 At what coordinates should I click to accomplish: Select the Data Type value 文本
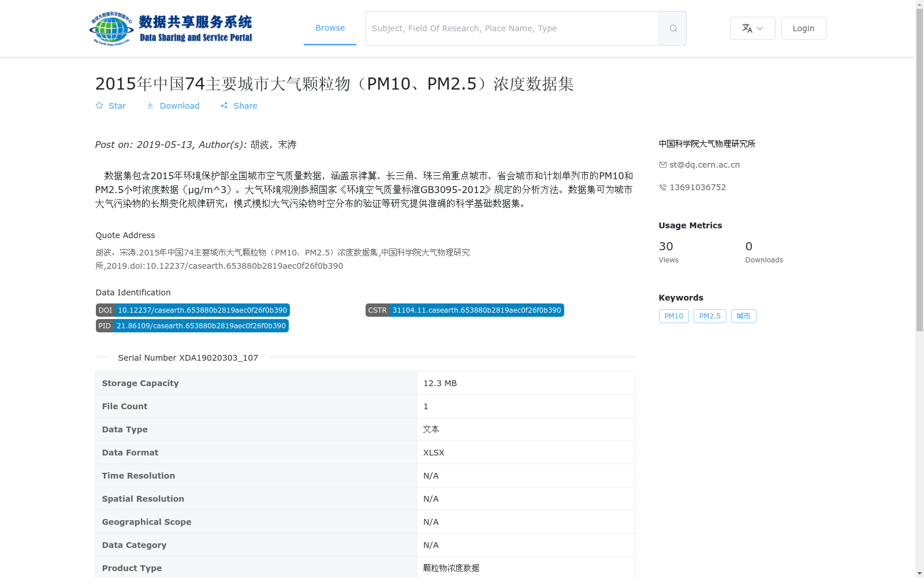click(x=431, y=429)
